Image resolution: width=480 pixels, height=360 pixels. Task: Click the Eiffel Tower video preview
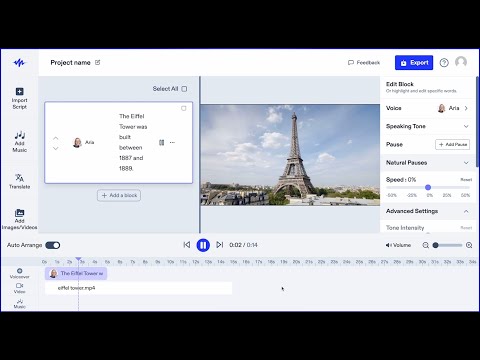[x=290, y=155]
